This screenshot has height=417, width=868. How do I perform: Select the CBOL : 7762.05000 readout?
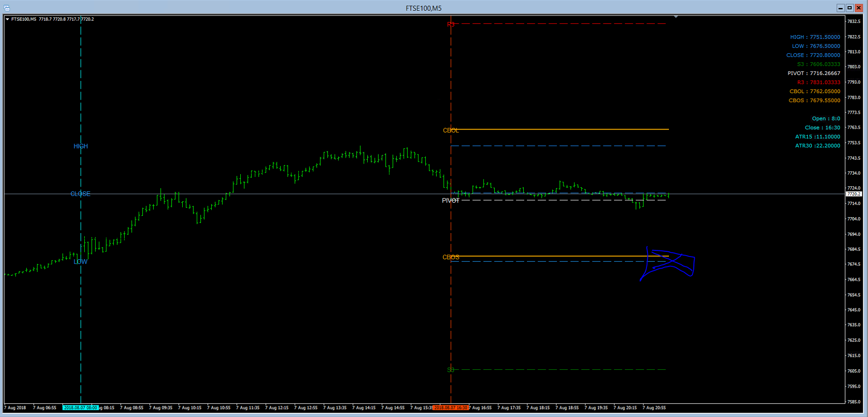point(815,91)
